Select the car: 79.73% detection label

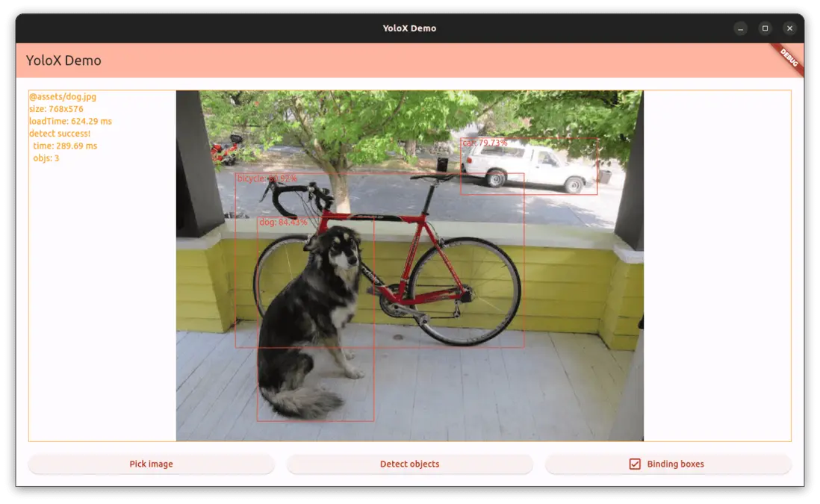pos(485,143)
